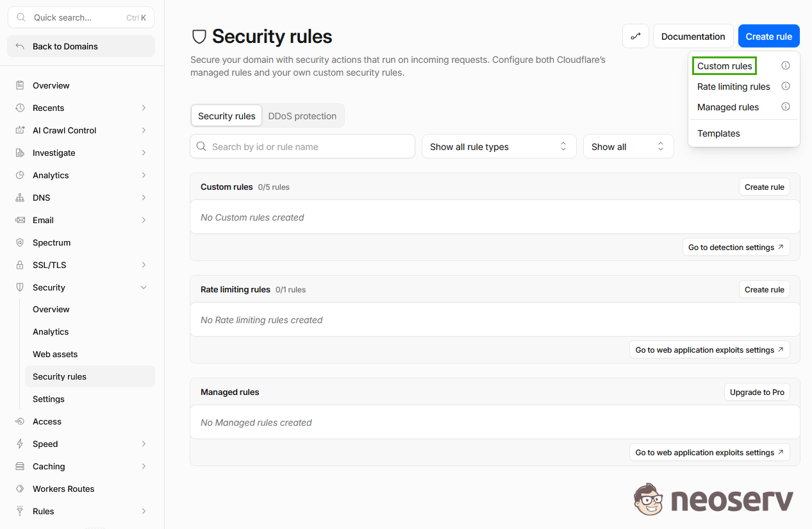Expand the Investigate sidebar section
Screen dimensions: 812x529
point(144,153)
